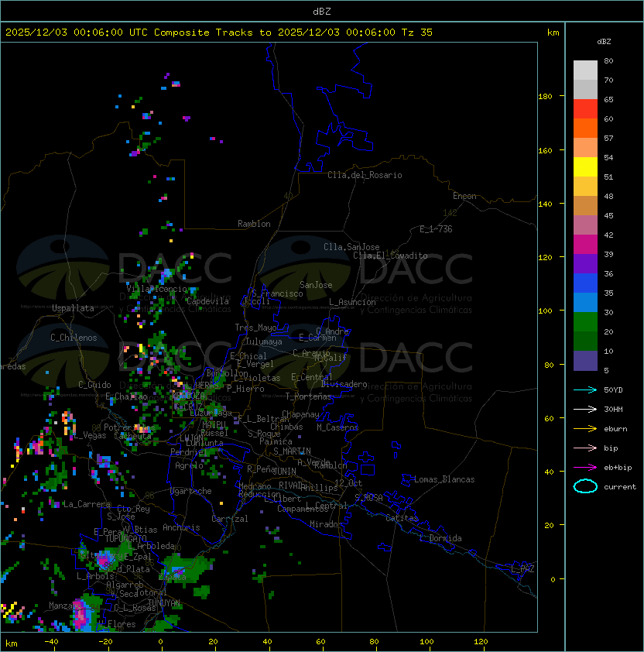Image resolution: width=644 pixels, height=652 pixels.
Task: Click the 'Tz 35' text in header
Action: [417, 33]
